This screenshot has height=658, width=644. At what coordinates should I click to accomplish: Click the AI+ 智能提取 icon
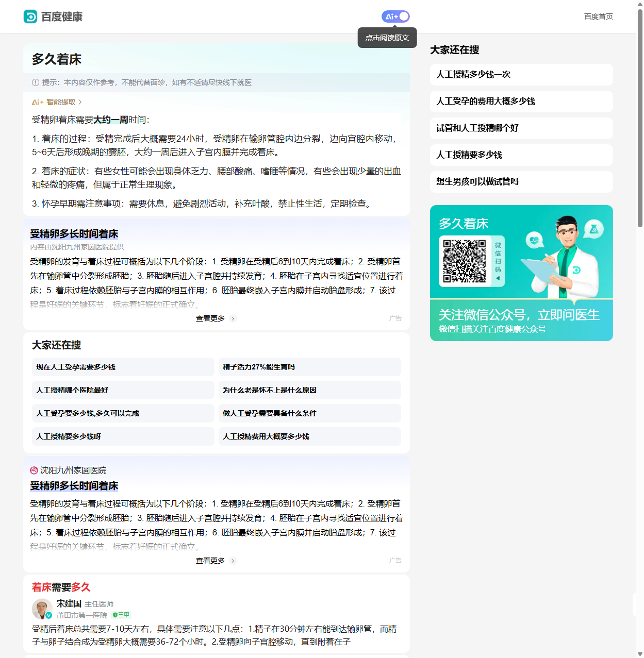point(38,102)
